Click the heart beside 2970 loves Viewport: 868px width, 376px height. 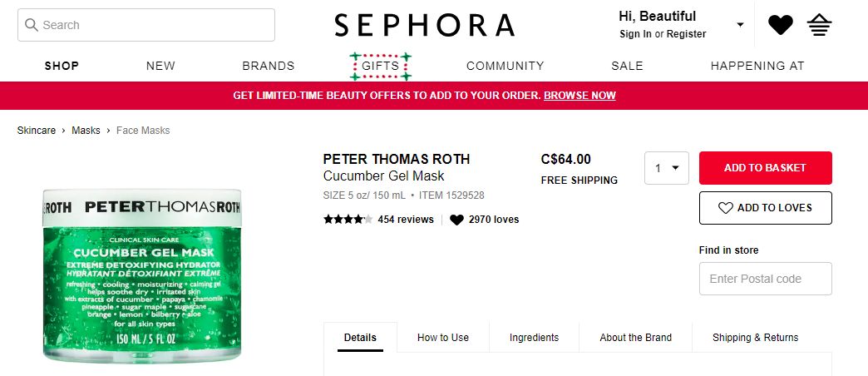[x=456, y=220]
